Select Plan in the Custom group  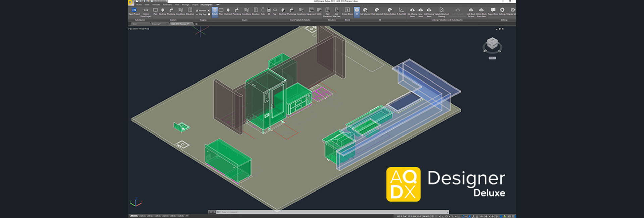click(155, 11)
